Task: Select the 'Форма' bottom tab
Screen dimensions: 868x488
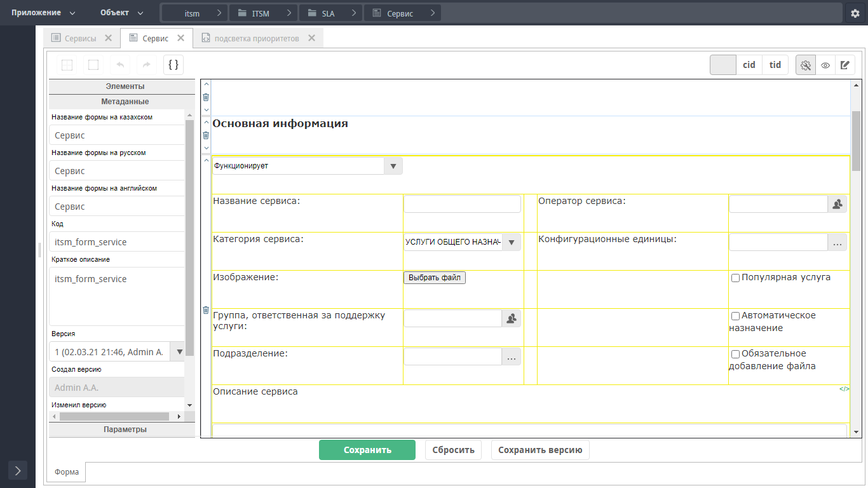Action: [x=67, y=472]
